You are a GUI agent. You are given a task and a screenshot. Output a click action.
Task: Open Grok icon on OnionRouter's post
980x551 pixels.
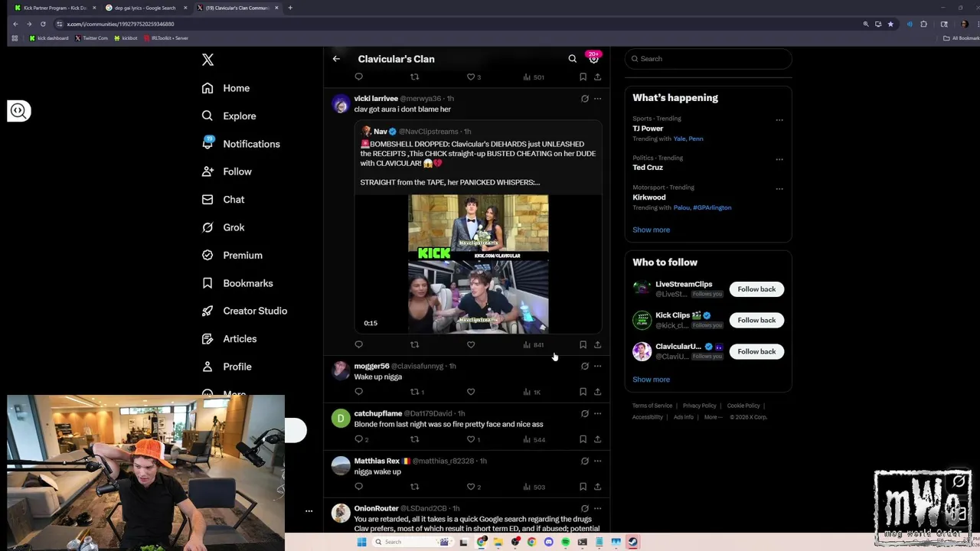click(x=585, y=508)
